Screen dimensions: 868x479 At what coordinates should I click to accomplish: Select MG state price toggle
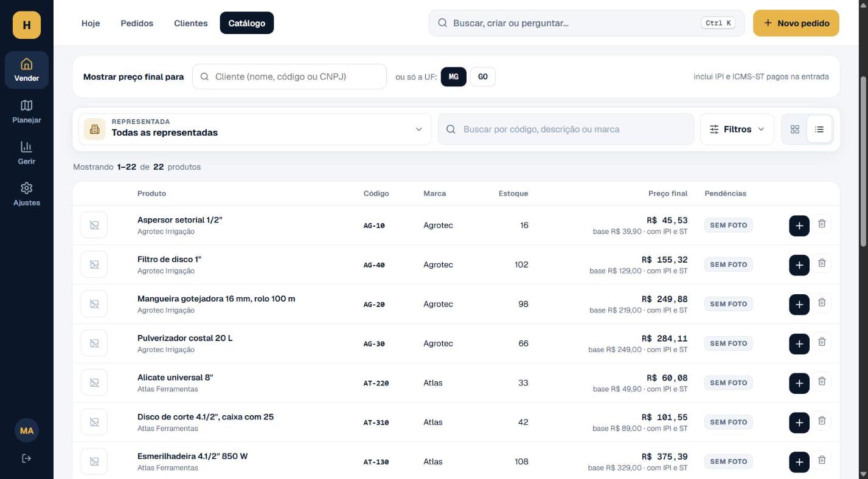(453, 77)
